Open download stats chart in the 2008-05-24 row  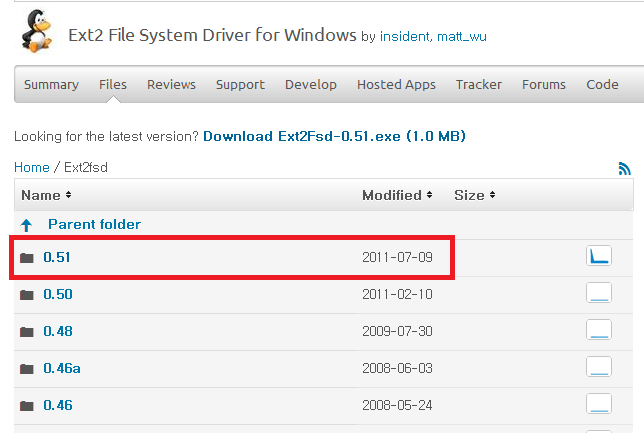click(599, 404)
